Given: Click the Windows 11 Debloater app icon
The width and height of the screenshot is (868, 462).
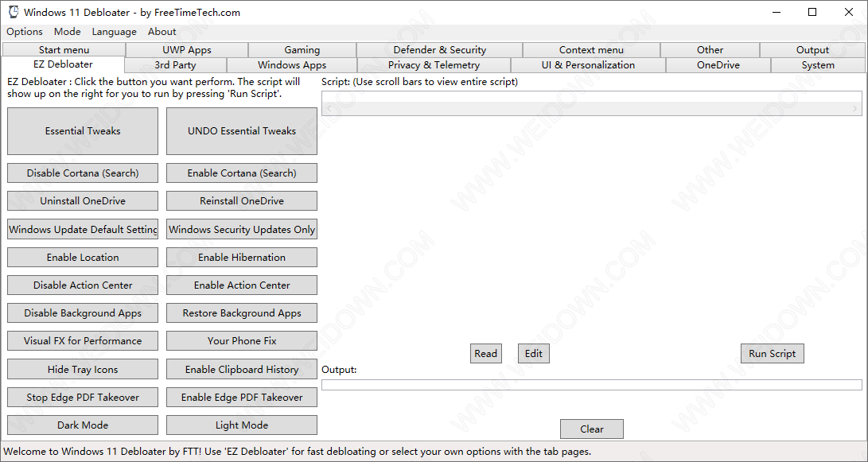Looking at the screenshot, I should pyautogui.click(x=13, y=12).
